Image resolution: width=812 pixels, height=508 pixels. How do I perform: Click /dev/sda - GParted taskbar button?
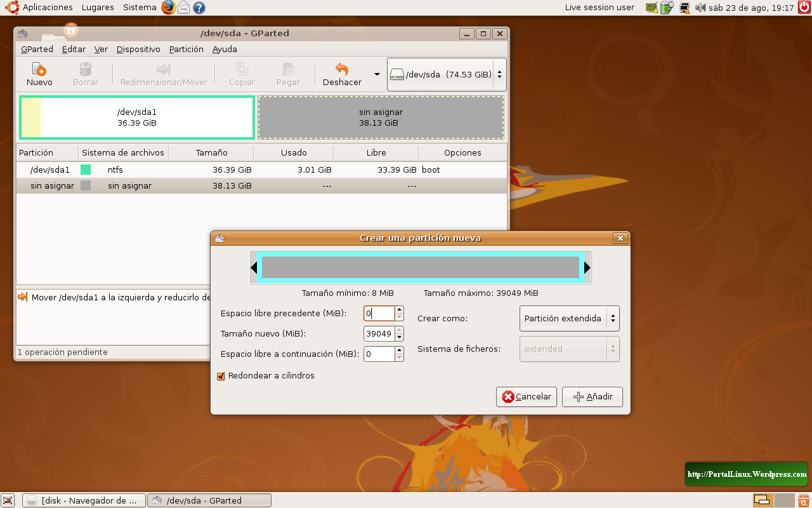coord(209,500)
